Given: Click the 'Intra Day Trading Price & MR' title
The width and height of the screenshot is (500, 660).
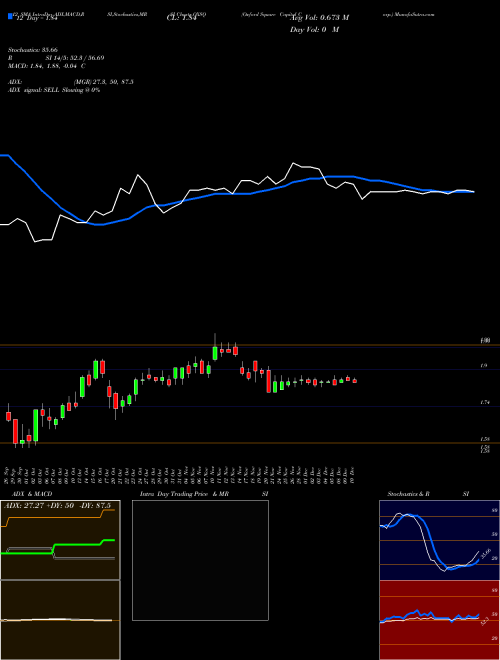Looking at the screenshot, I should 184,494.
